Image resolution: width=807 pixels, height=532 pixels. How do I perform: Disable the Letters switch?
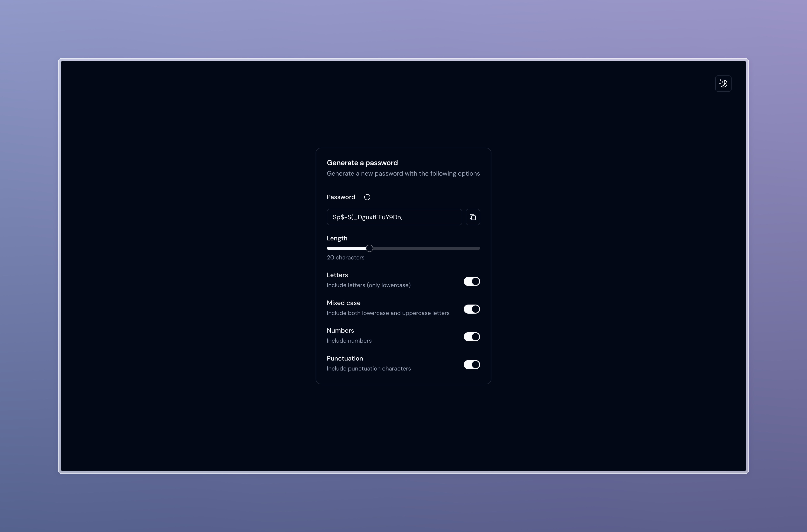coord(472,281)
